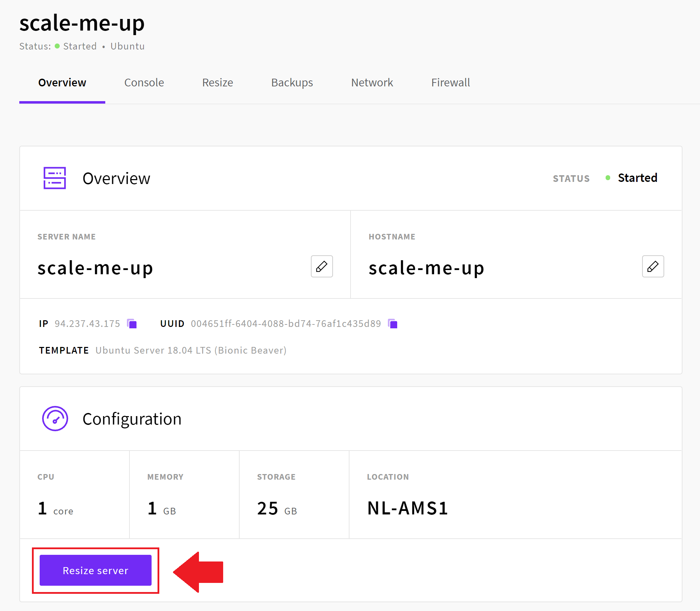This screenshot has height=611, width=700.
Task: Open the Backups tab
Action: click(x=292, y=83)
